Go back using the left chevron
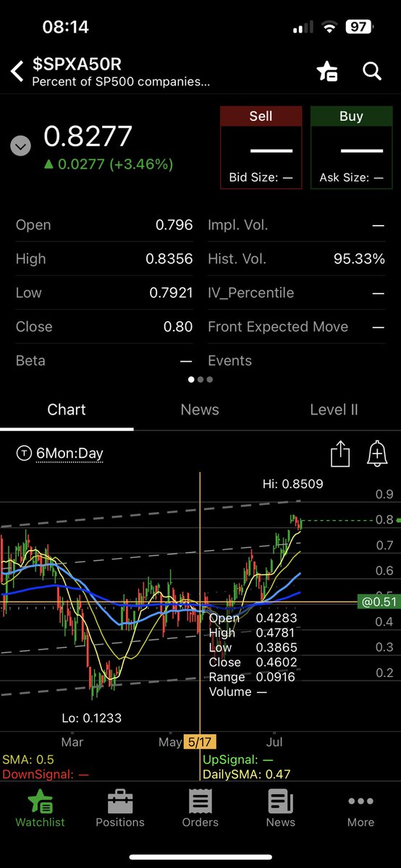The width and height of the screenshot is (401, 868). [17, 71]
